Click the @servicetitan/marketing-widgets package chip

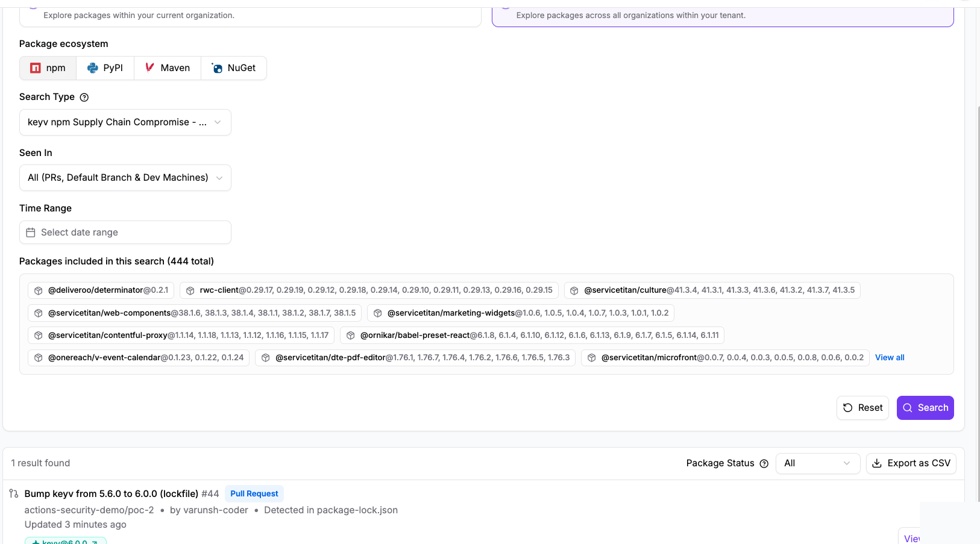[x=521, y=313]
